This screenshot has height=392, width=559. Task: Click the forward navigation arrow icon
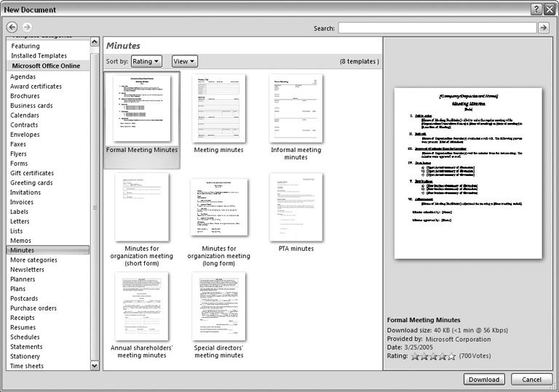25,28
